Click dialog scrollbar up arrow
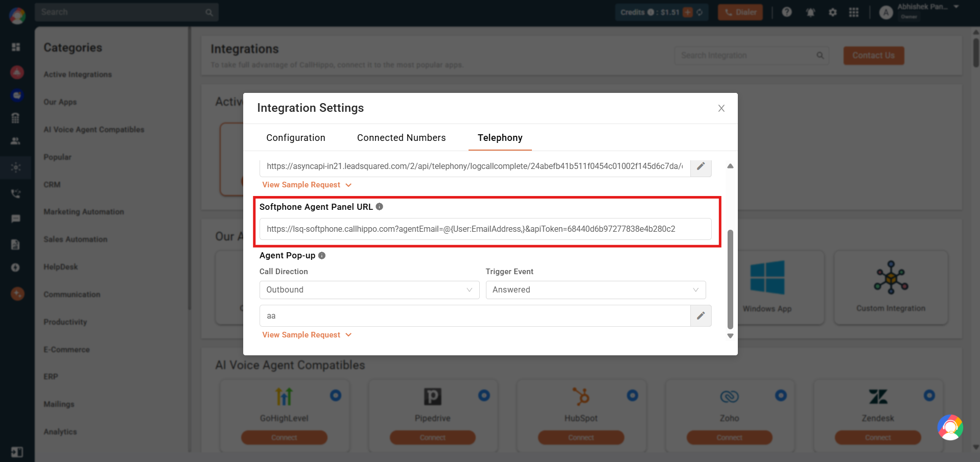This screenshot has width=980, height=462. (730, 166)
